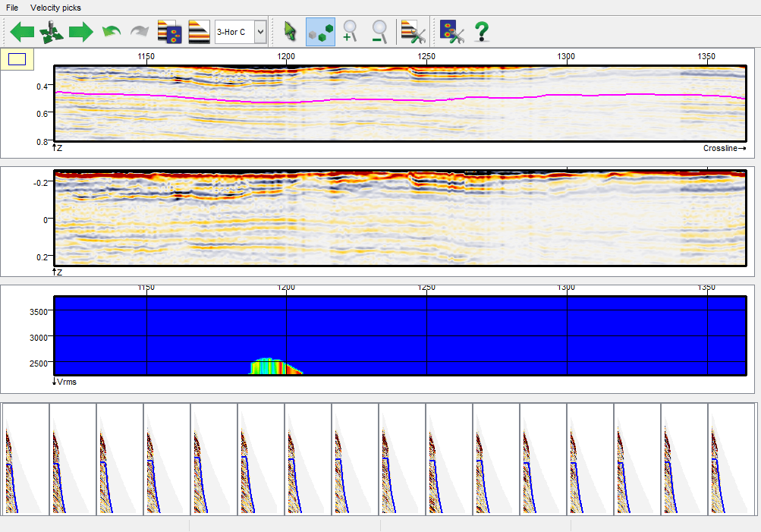Click the undo arrow icon
761x532 pixels.
(x=112, y=32)
